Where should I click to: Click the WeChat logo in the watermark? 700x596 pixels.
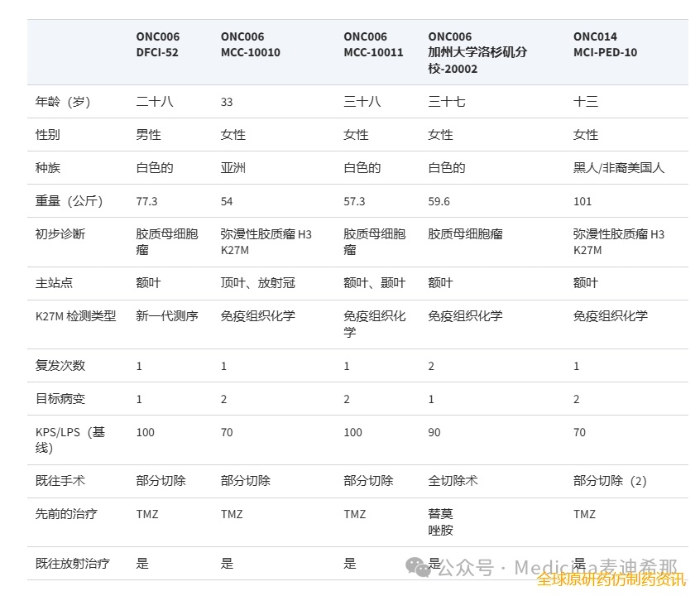(x=419, y=567)
